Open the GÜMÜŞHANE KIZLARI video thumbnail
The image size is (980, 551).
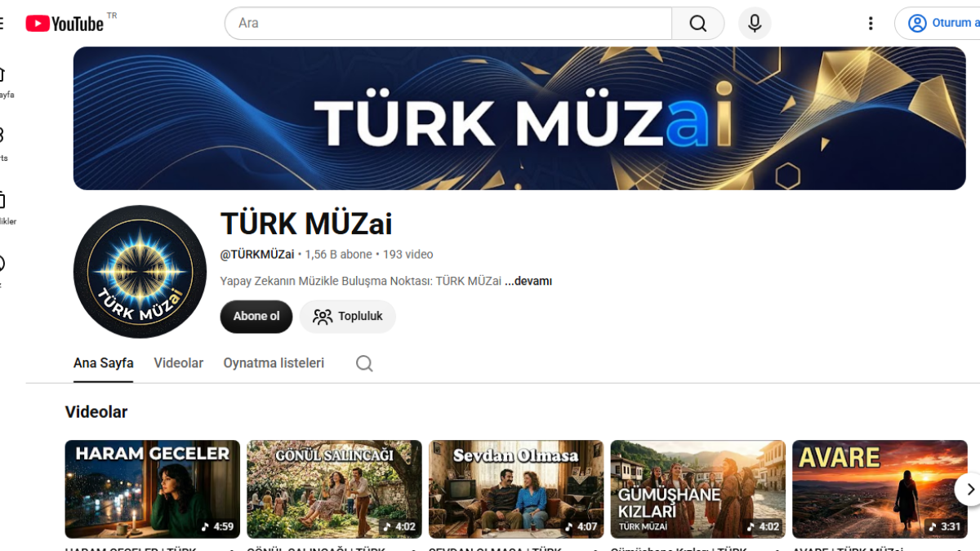[698, 489]
